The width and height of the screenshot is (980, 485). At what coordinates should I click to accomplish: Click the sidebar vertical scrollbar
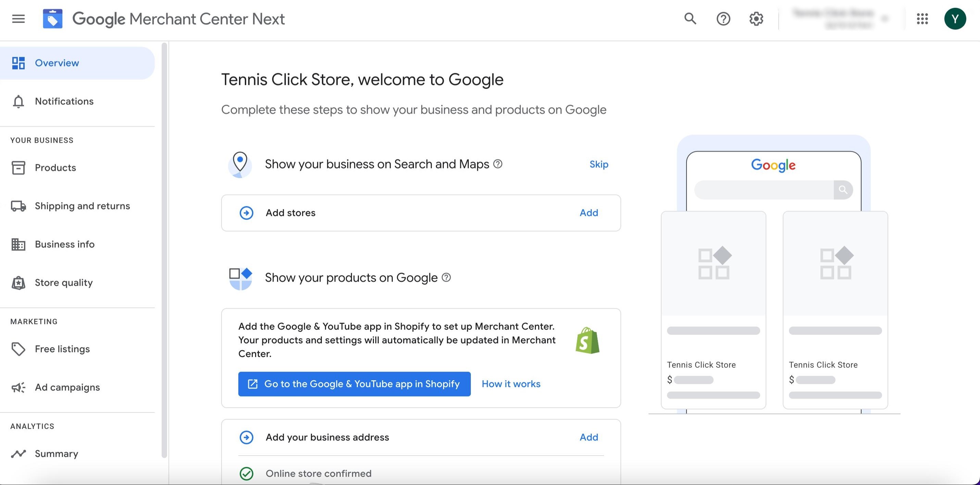click(164, 250)
